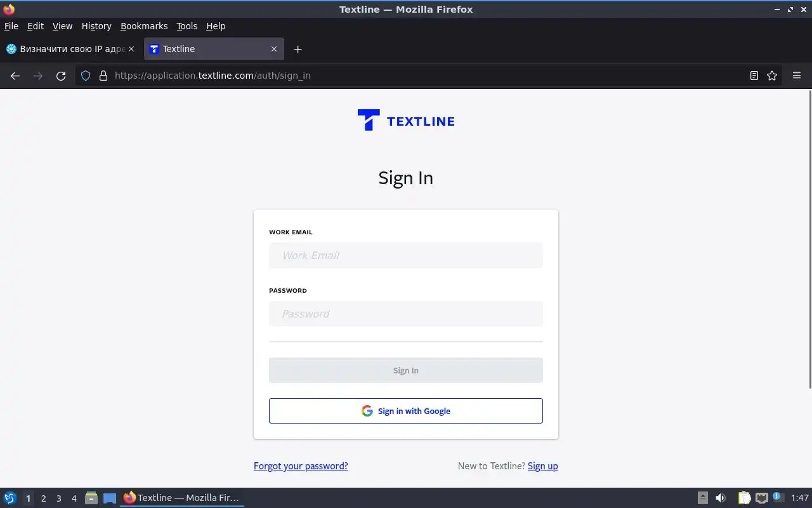The width and height of the screenshot is (812, 508).
Task: Click the eject media icon in tray
Action: [703, 498]
